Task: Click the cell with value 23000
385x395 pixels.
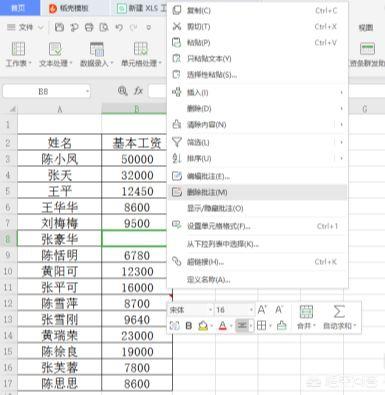Action: point(137,335)
